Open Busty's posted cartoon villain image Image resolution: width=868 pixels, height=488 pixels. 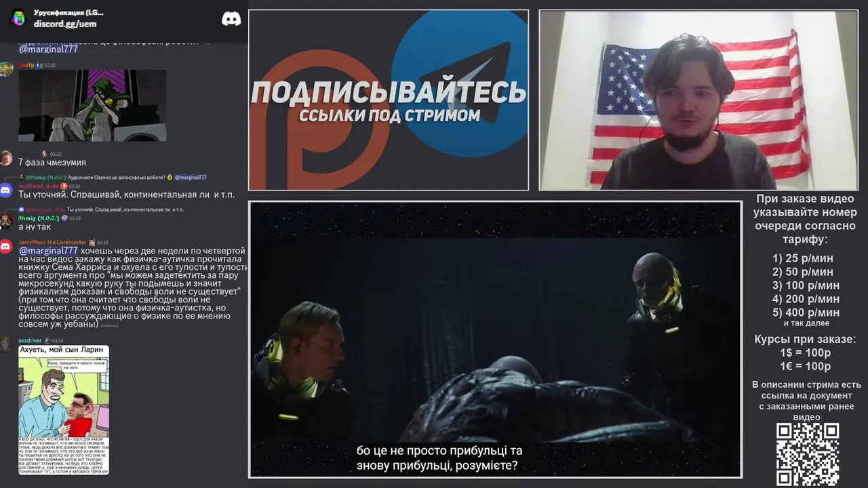point(92,105)
